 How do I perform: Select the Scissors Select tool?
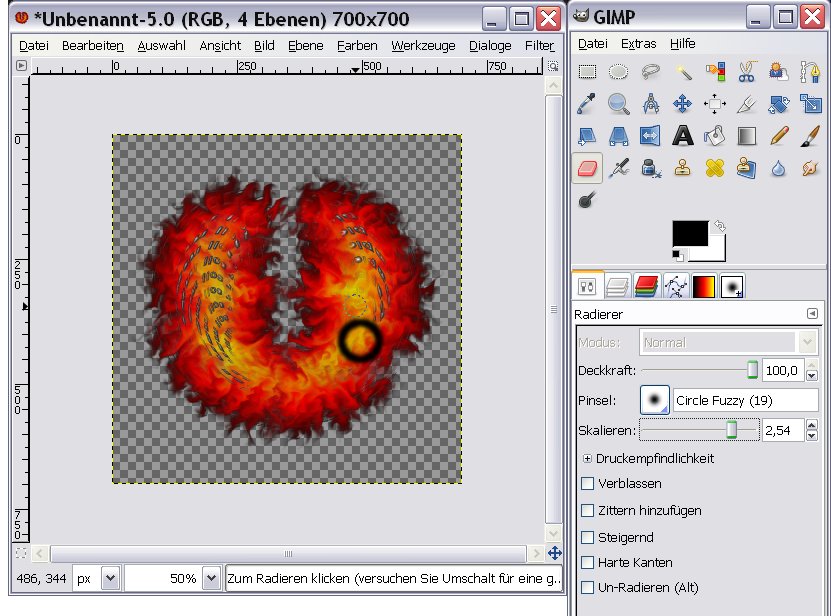[746, 72]
